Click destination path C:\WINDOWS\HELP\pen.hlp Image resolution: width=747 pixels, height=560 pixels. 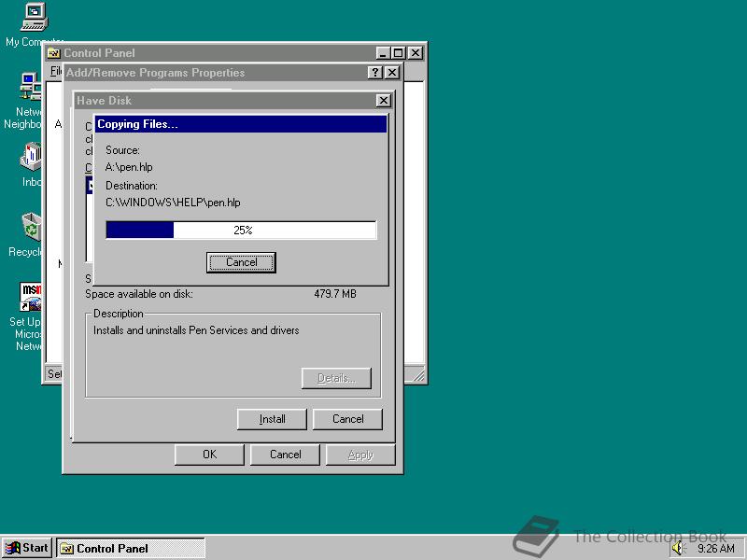pos(173,203)
